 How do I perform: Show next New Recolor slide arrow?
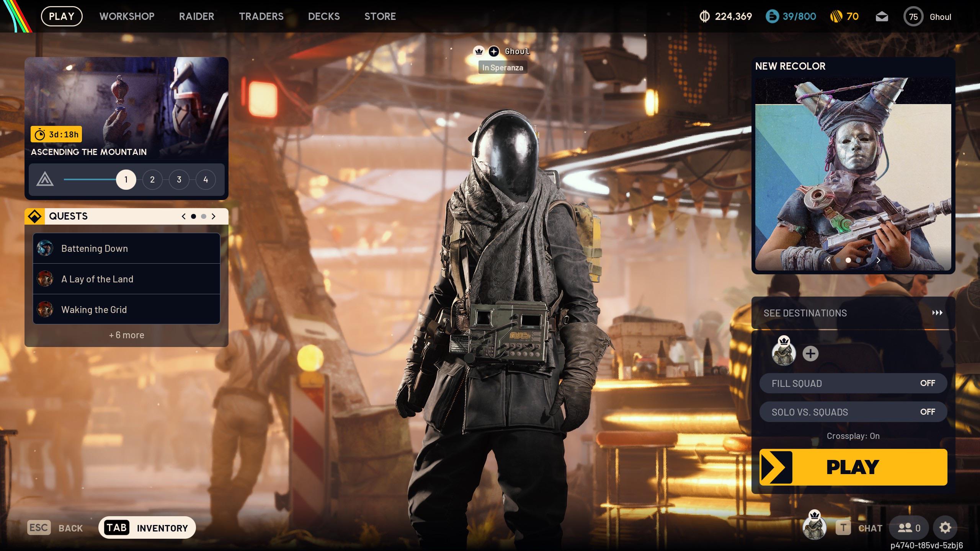pos(879,260)
